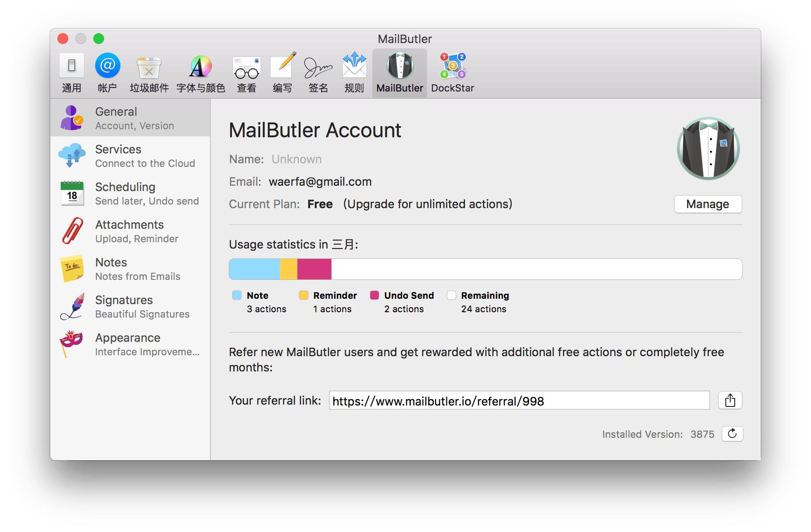Click the Appearance mask icon
The height and width of the screenshot is (532, 811).
click(71, 344)
